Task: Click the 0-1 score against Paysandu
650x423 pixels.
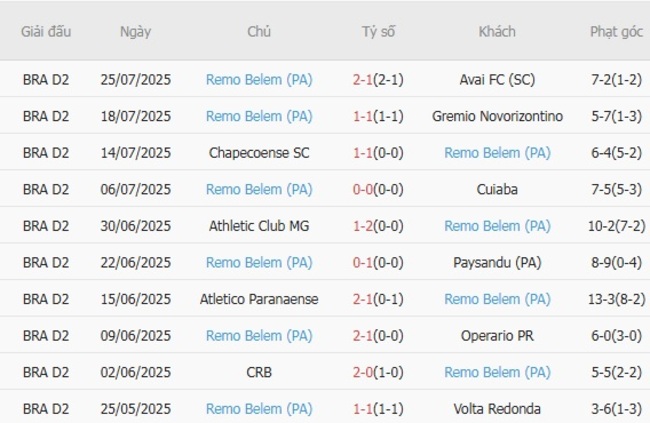Action: tap(363, 263)
